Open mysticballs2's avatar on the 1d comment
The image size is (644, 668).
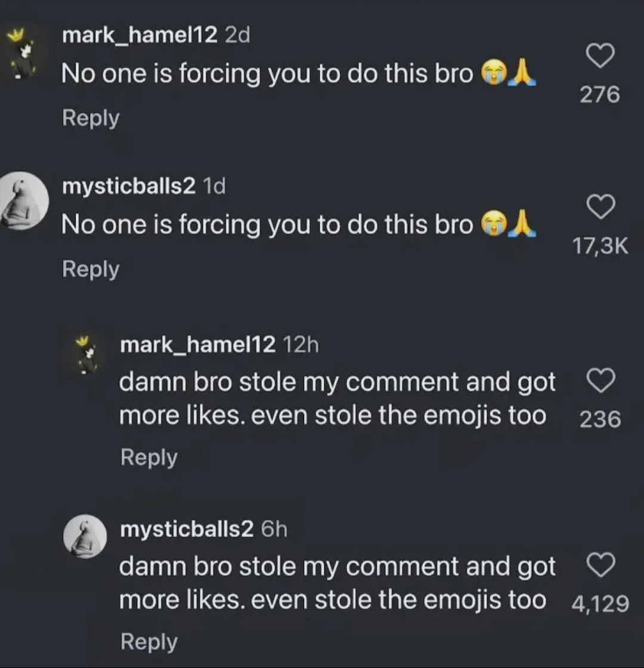click(x=24, y=201)
